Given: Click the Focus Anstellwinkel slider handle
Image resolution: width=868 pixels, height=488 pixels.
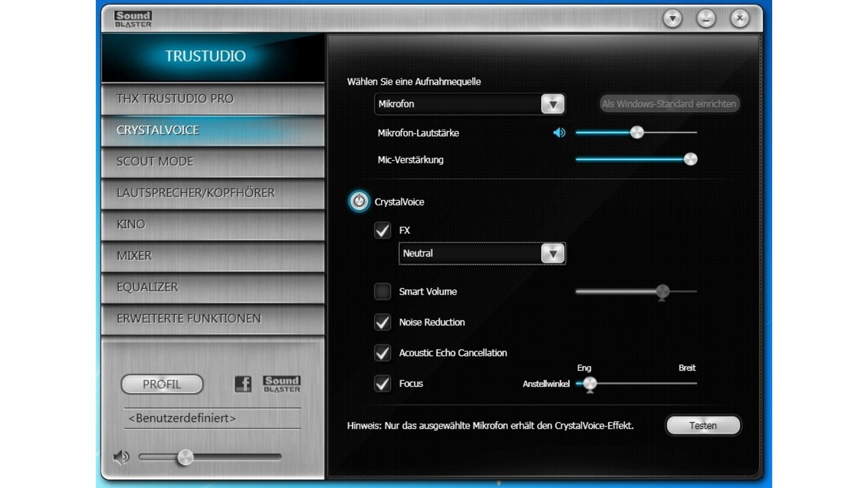Looking at the screenshot, I should click(590, 384).
